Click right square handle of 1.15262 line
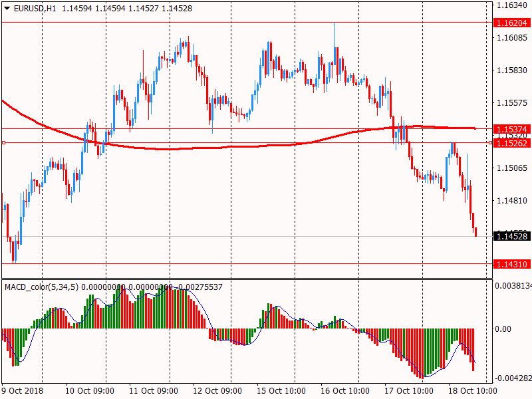 coord(490,142)
